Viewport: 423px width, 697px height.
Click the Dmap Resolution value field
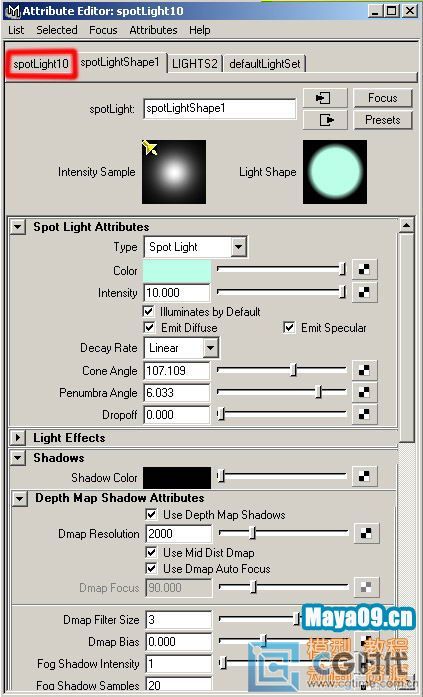pos(179,533)
